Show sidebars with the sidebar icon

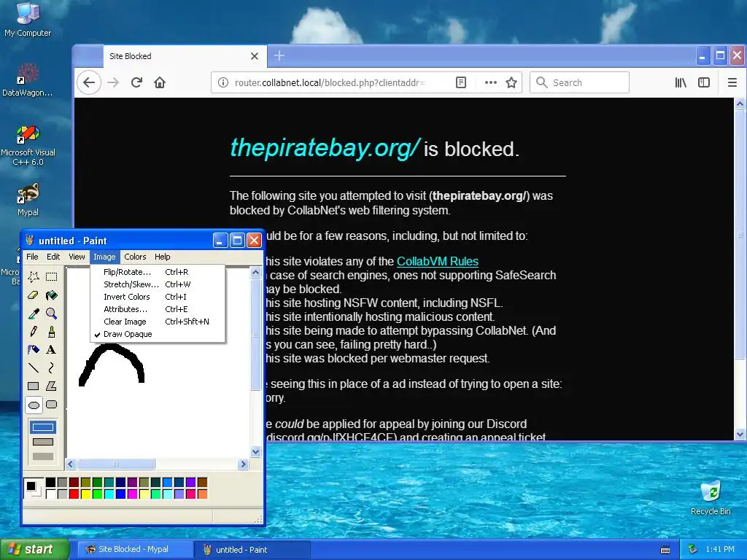[704, 82]
